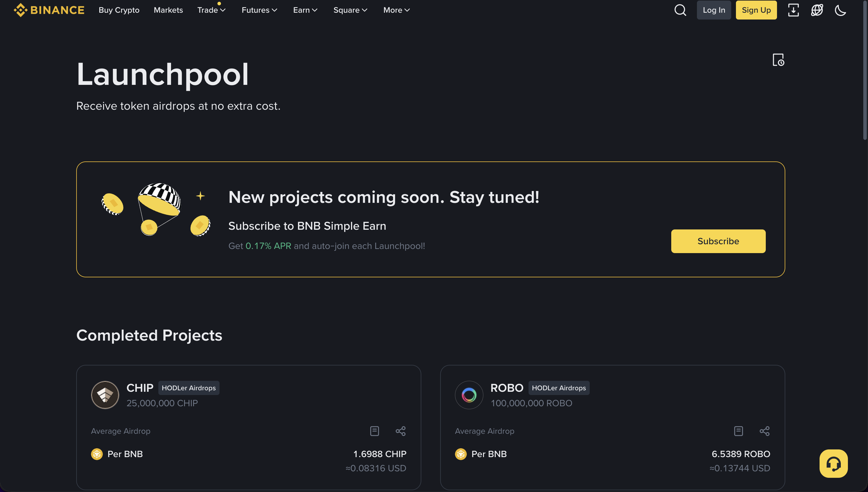Click the Log In button
The image size is (868, 492).
714,10
